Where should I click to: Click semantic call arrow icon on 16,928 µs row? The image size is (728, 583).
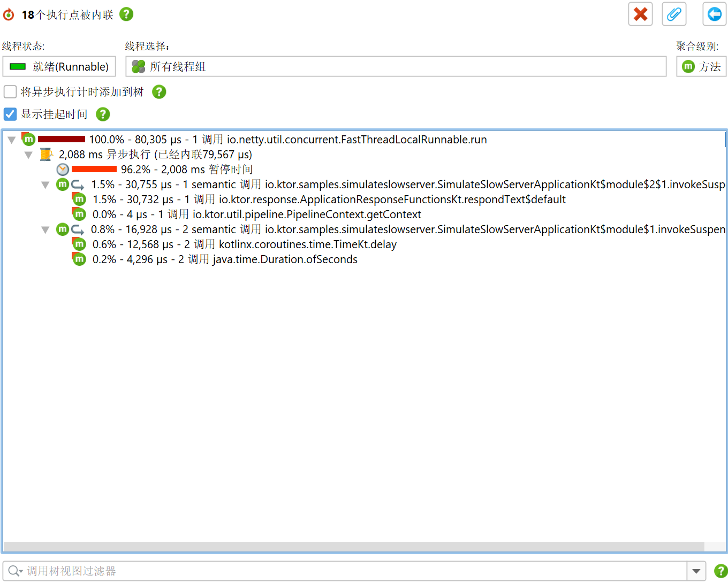pos(78,230)
